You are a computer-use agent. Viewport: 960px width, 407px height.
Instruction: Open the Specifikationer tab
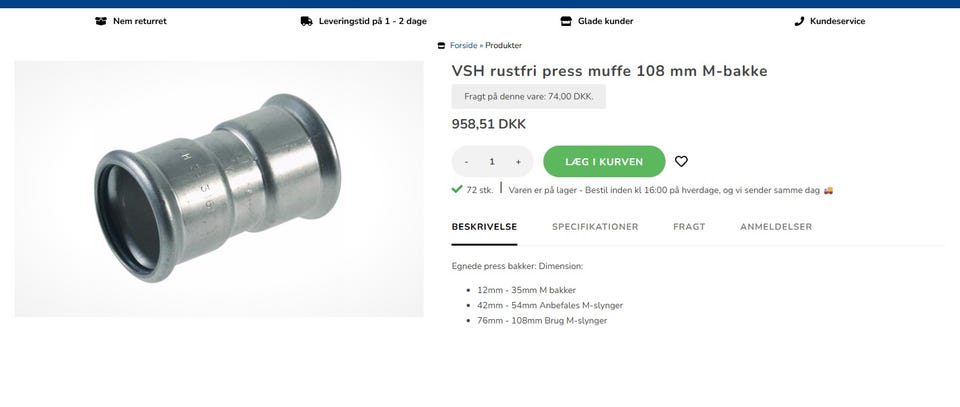point(595,227)
